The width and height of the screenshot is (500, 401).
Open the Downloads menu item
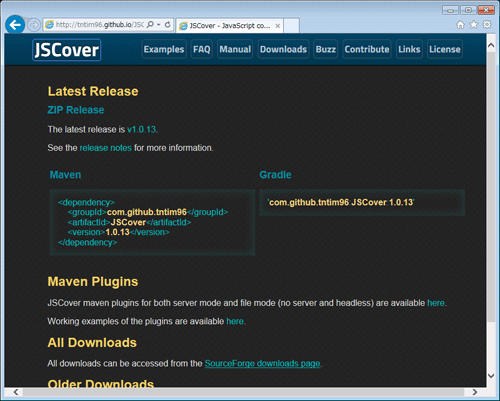coord(283,49)
